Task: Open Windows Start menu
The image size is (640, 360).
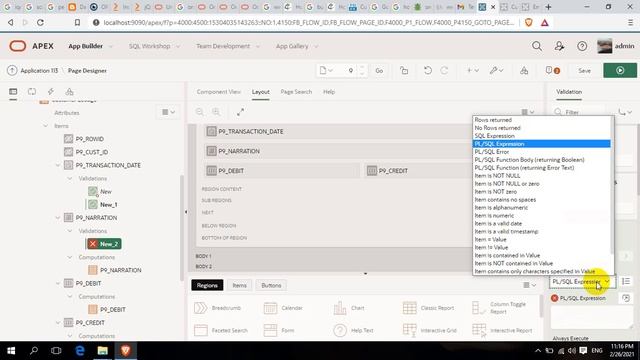Action: (x=11, y=351)
